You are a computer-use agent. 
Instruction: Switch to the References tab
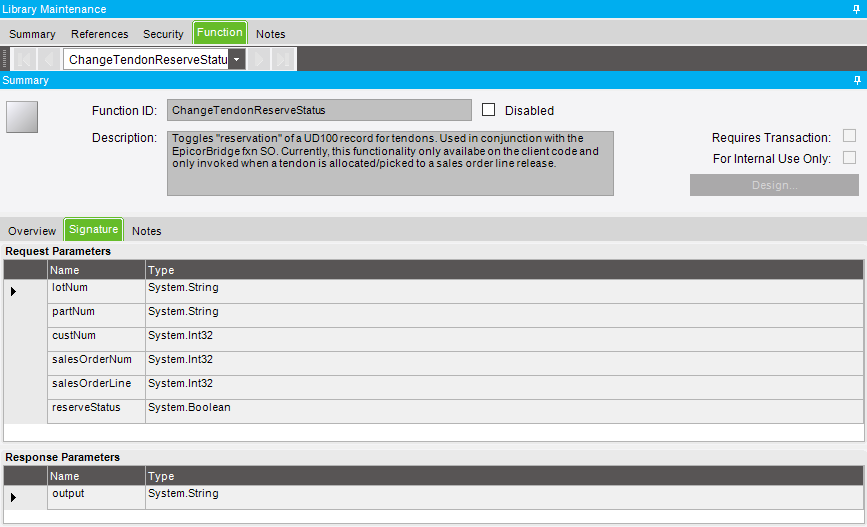[100, 34]
